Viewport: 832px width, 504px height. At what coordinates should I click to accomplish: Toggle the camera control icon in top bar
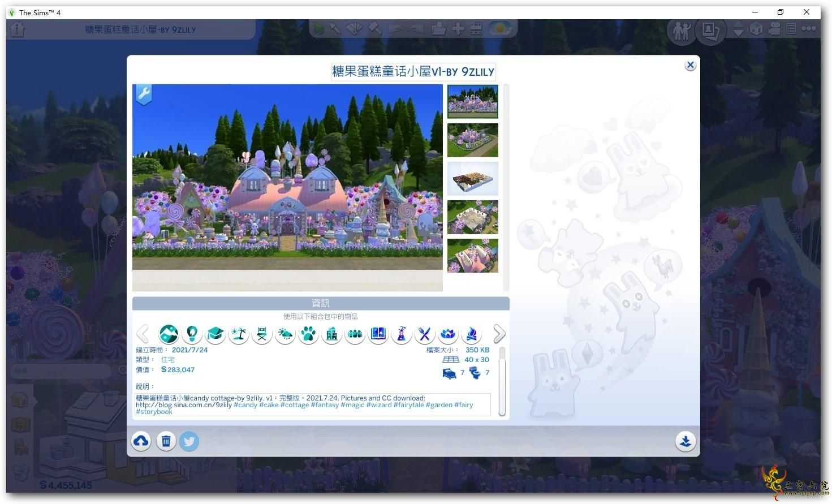775,28
